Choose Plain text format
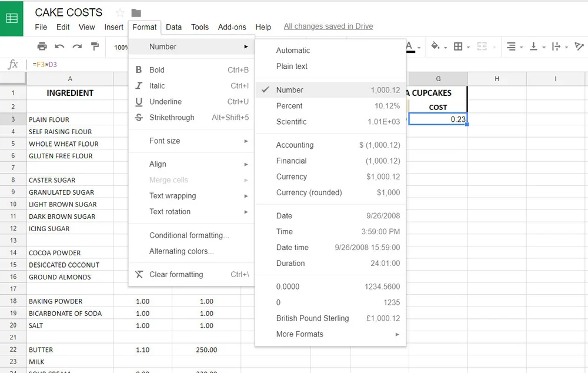The width and height of the screenshot is (588, 373). click(330, 66)
